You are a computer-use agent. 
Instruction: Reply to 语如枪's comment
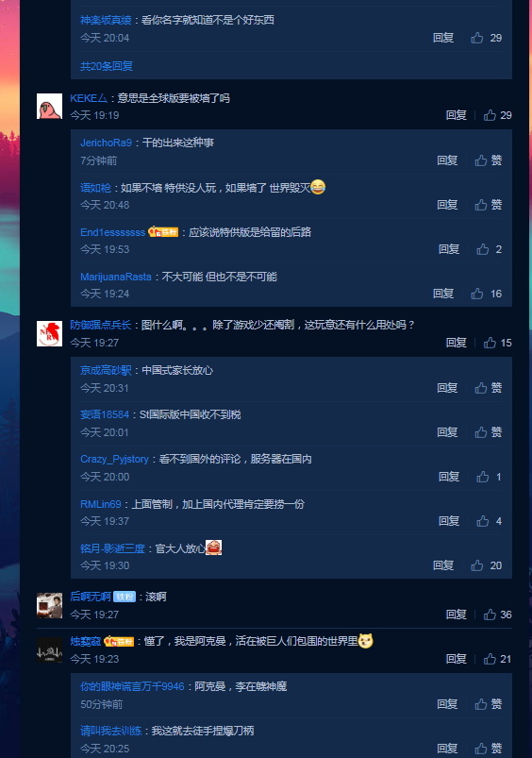click(447, 205)
